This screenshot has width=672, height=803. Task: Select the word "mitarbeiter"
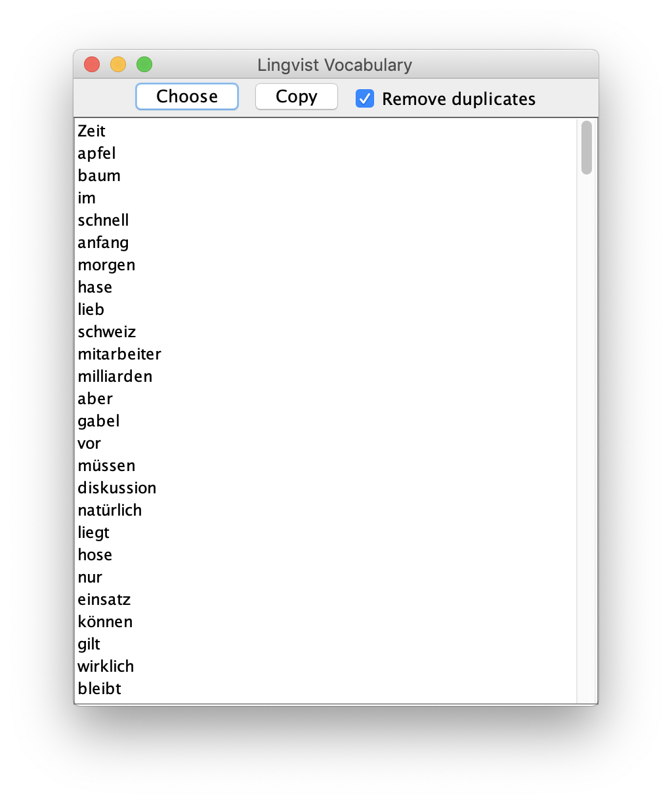pos(119,354)
